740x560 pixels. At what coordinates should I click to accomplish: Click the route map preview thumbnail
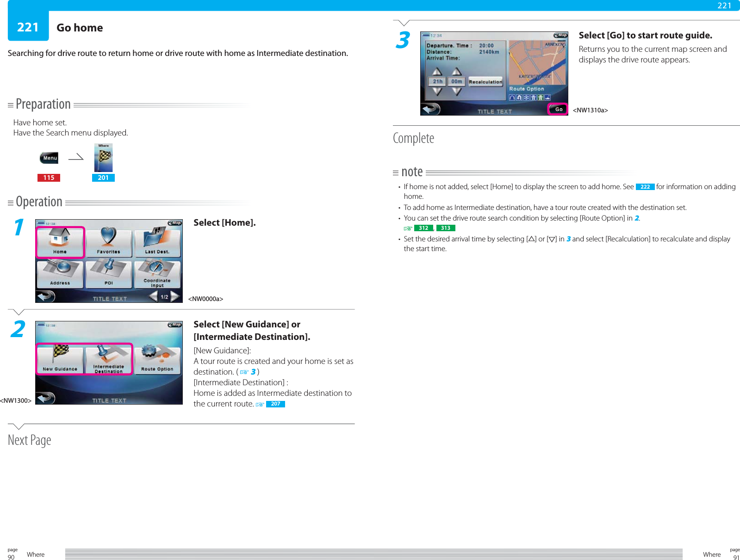pos(537,62)
